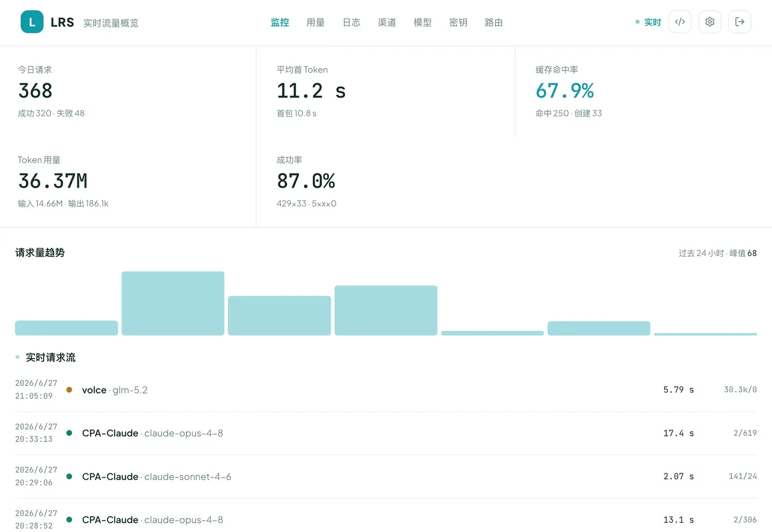Click the 2/619 token count
772x532 pixels.
[x=745, y=433]
